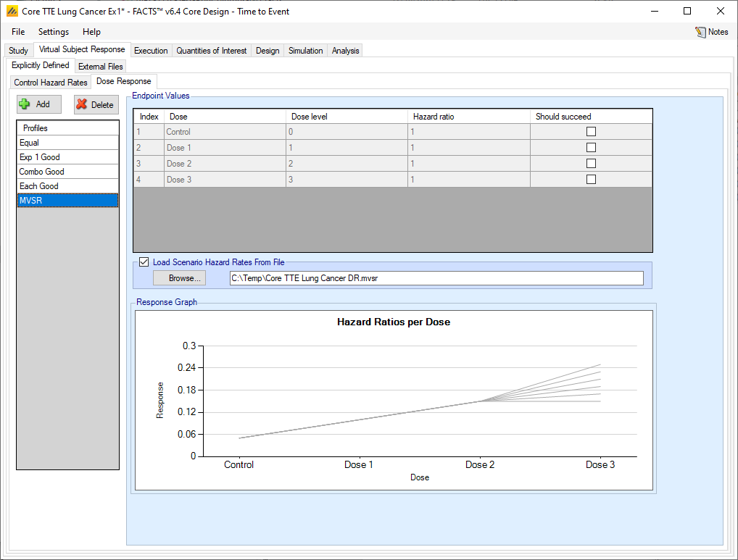
Task: Click the FACTS app icon in title bar
Action: (12, 12)
